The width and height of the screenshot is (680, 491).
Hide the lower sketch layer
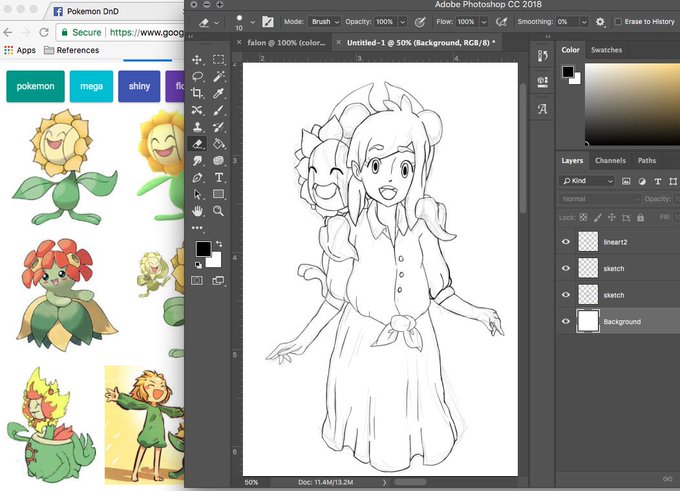(x=566, y=295)
